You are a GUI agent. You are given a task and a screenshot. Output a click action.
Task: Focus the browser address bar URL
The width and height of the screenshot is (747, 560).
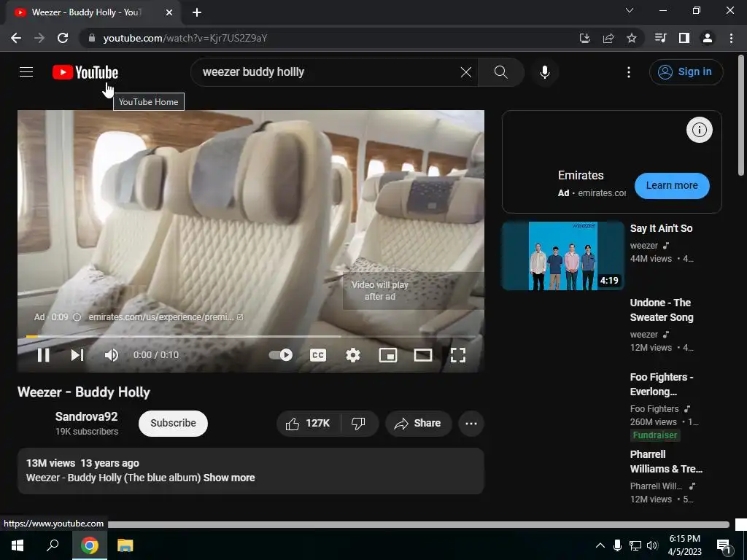point(185,38)
